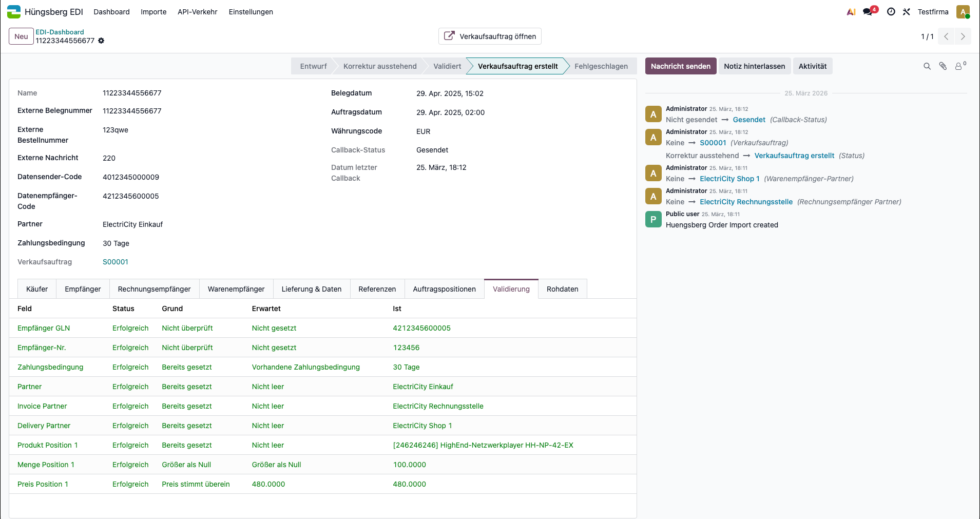Click the Hüngsberg EDI app logo

14,12
